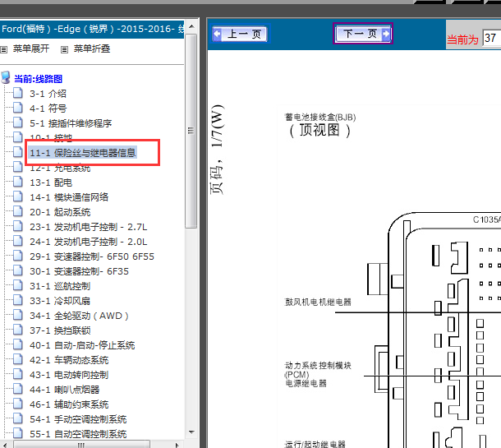Click the page icon beside 14-1 模块通信网络
Image resolution: width=501 pixels, height=448 pixels.
tap(18, 196)
